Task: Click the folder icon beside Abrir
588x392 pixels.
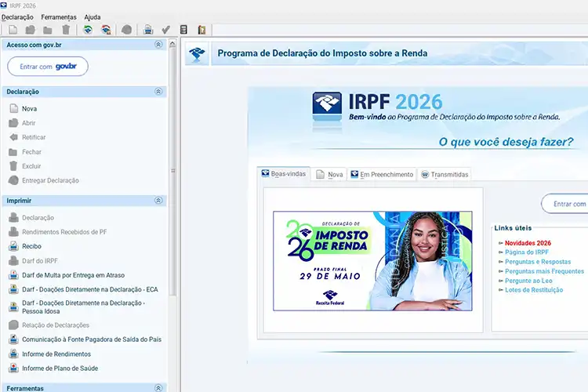Action: click(13, 123)
